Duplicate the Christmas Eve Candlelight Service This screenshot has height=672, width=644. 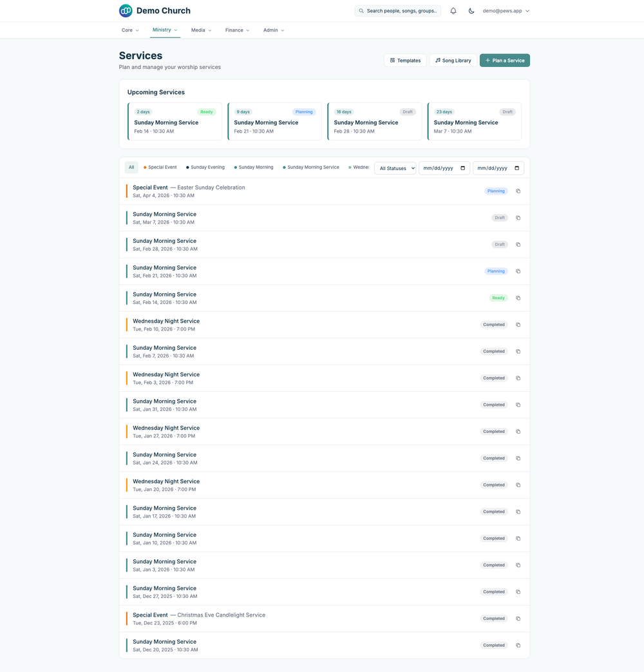pyautogui.click(x=518, y=619)
